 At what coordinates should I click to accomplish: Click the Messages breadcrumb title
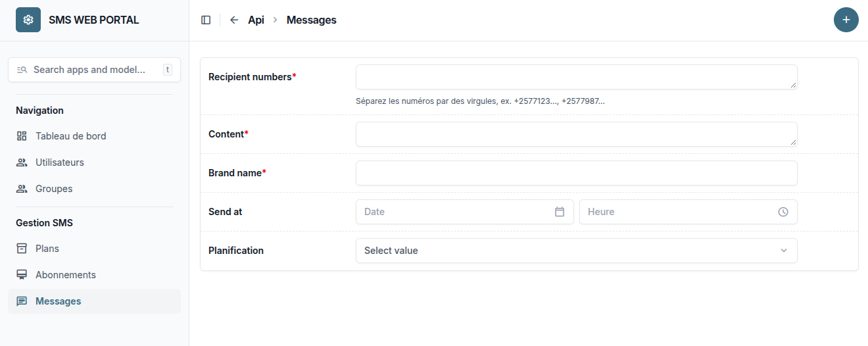[x=312, y=20]
